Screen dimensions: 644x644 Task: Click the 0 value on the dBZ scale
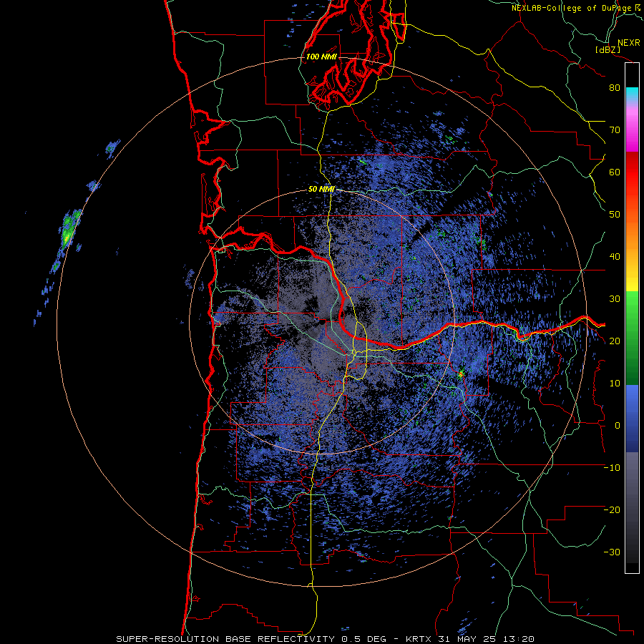[x=618, y=426]
